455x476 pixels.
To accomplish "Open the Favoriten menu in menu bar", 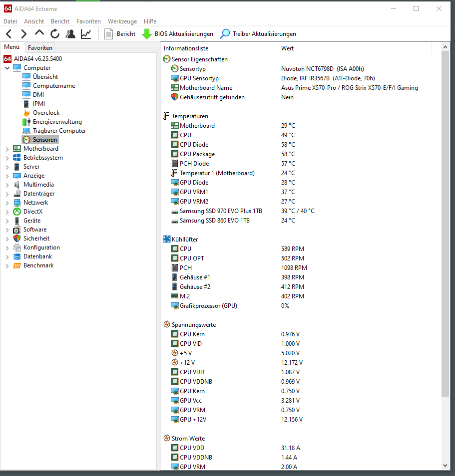I will click(x=88, y=21).
